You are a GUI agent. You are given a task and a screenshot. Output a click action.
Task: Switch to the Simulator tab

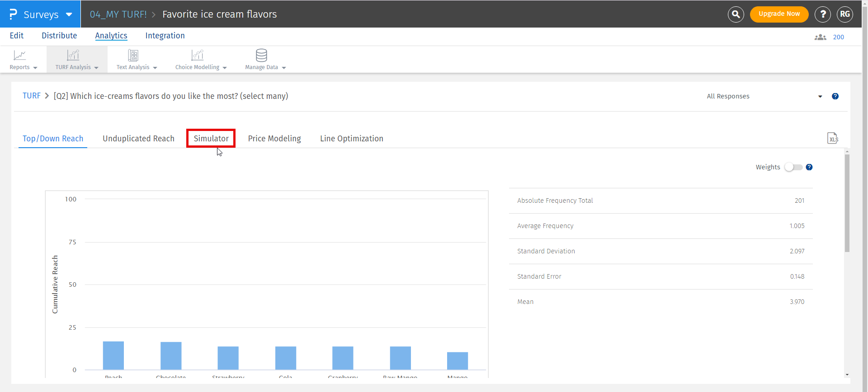coord(211,139)
